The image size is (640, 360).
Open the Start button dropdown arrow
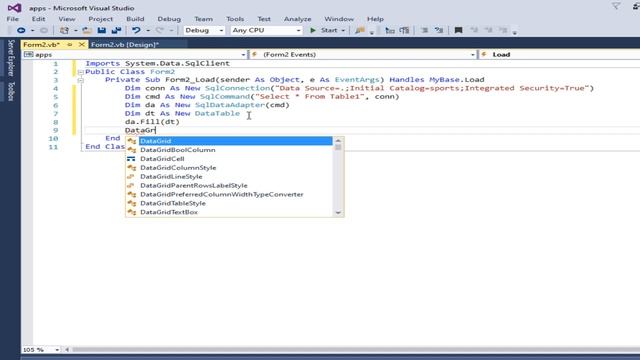coord(343,31)
